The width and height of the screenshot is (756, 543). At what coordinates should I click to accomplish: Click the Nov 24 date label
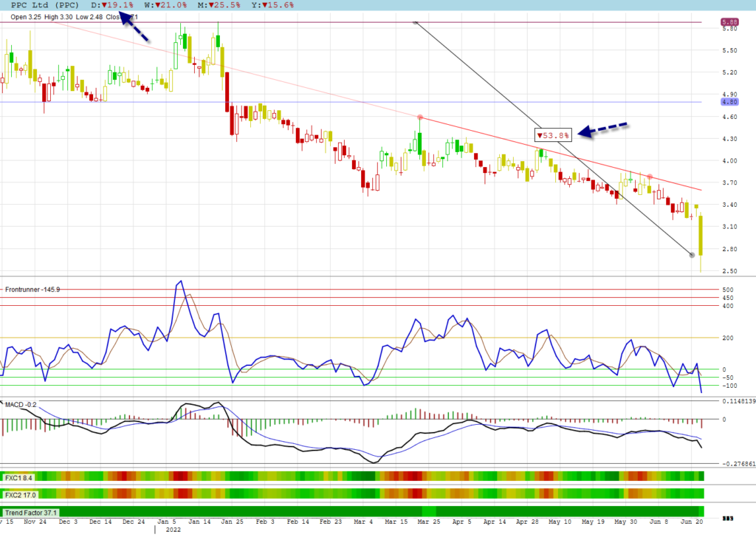point(35,522)
